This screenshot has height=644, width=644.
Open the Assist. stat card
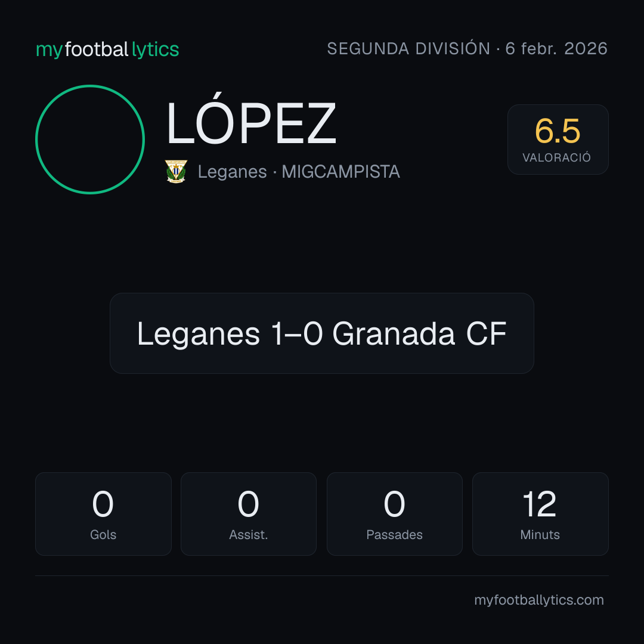pos(249,514)
